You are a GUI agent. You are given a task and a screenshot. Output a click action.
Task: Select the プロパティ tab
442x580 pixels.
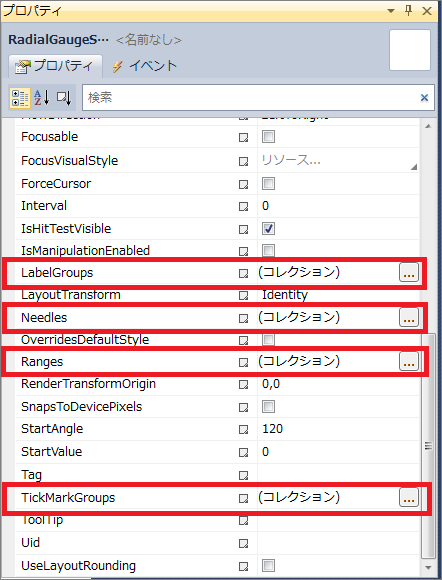54,66
